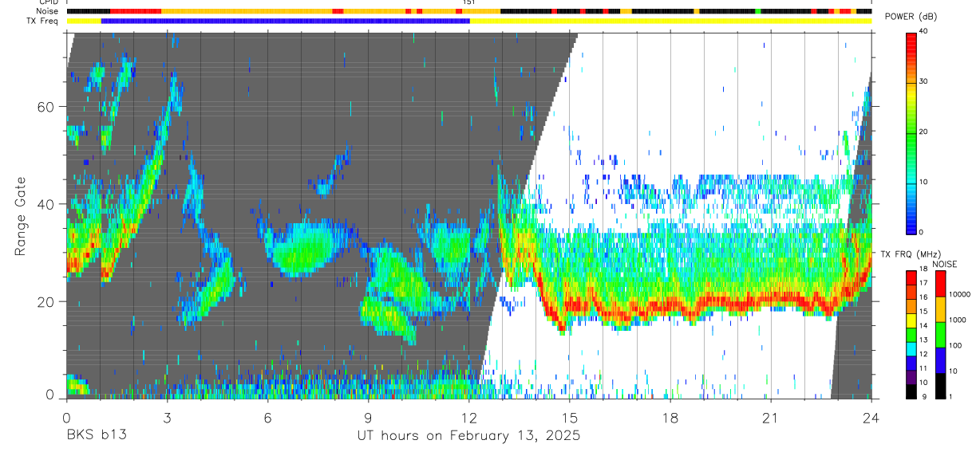Click the 60 tick label on the Range Gate axis
This screenshot has width=980, height=452.
[46, 107]
